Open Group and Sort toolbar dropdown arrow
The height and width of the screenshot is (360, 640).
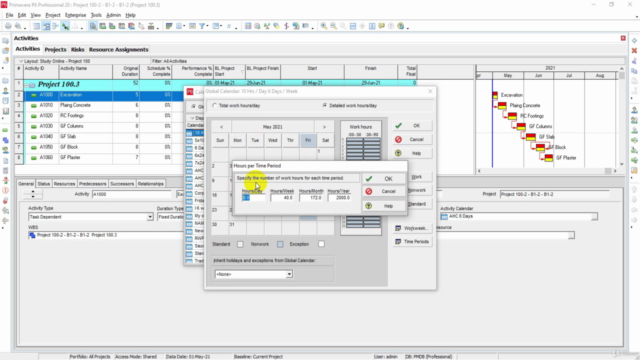click(x=222, y=27)
